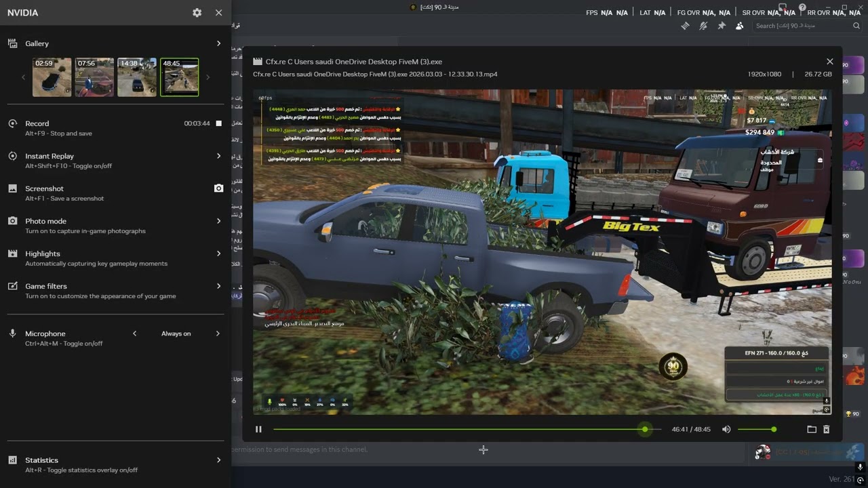Go to previous gallery thumbnails arrow
Screen dimensions: 868x488
click(23, 77)
